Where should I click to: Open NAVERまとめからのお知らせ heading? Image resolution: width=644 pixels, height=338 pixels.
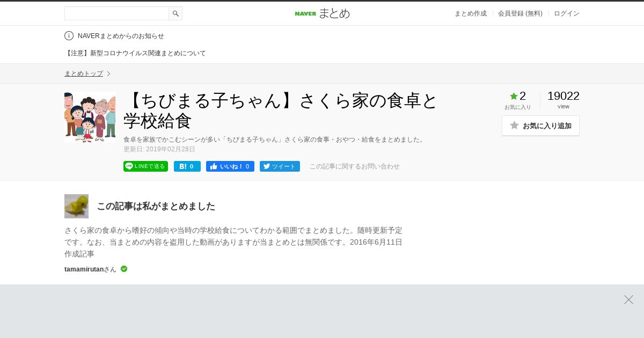coord(121,36)
